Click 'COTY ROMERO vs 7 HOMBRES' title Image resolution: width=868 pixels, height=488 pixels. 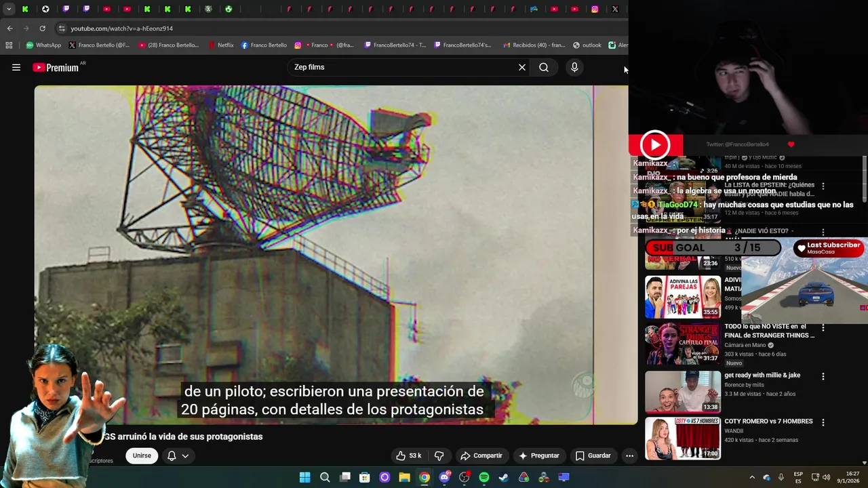click(x=768, y=421)
